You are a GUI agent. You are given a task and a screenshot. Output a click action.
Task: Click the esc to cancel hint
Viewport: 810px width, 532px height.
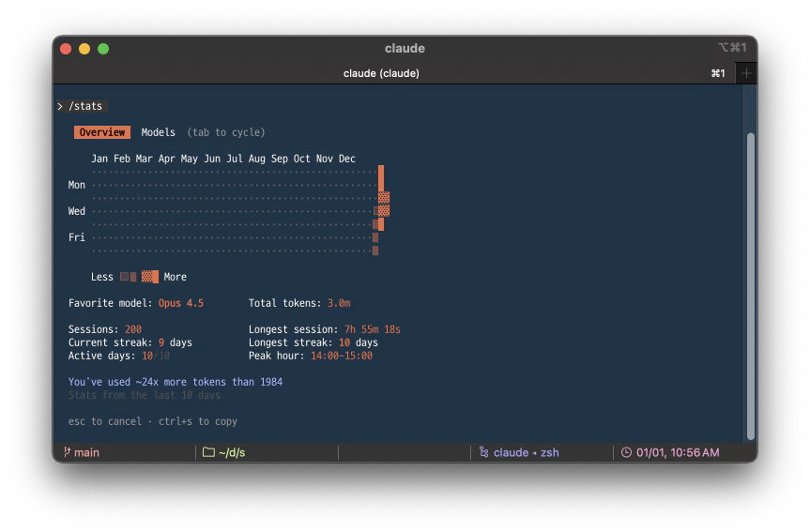click(x=105, y=421)
